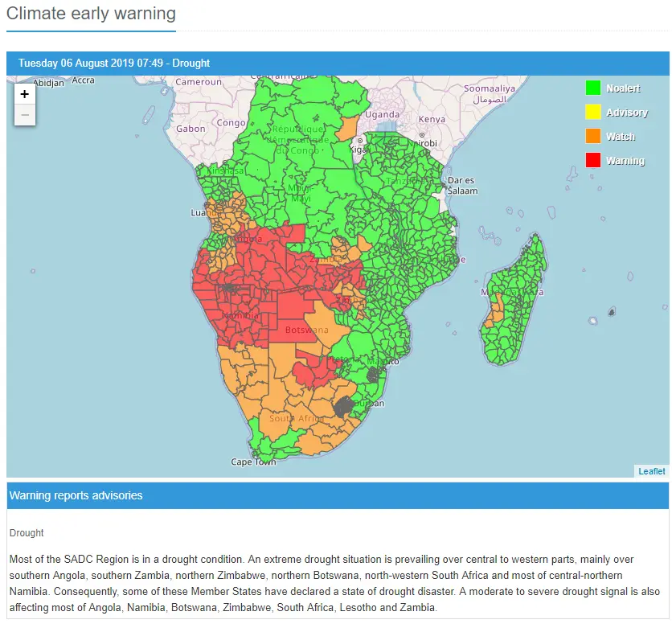Zoom out on the map
The height and width of the screenshot is (628, 672).
(25, 115)
